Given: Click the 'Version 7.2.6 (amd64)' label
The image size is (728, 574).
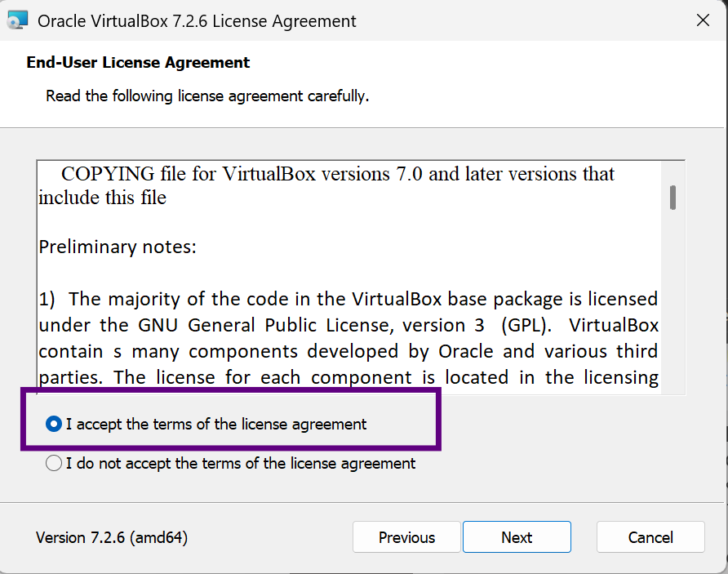Looking at the screenshot, I should click(112, 537).
